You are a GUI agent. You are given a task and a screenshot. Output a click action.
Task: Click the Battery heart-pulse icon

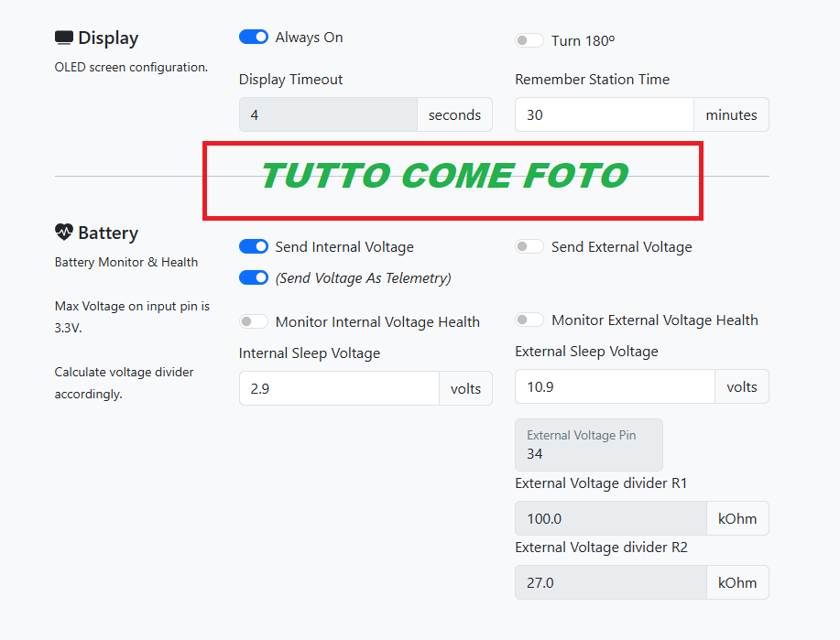[x=64, y=233]
